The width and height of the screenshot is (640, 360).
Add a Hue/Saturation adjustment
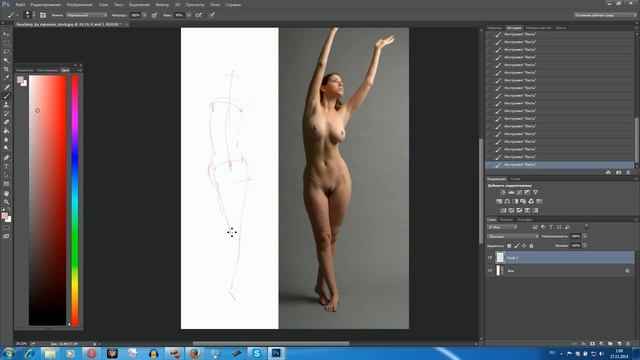[x=499, y=201]
